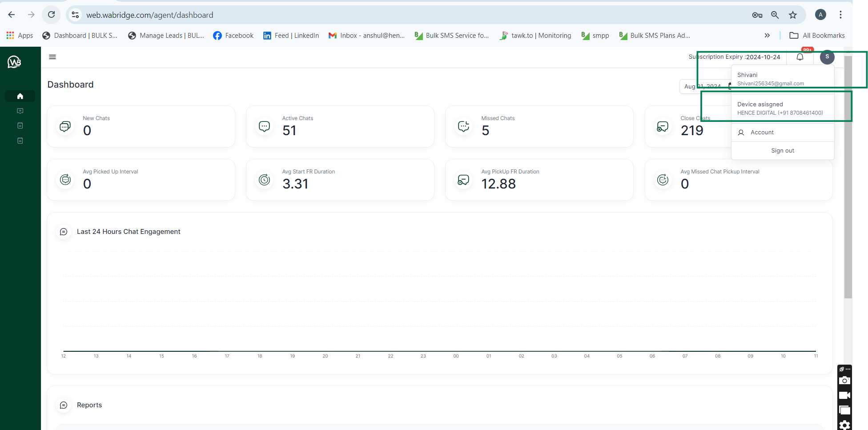Viewport: 868px width, 430px height.
Task: Click the screen capture camera icon
Action: [x=844, y=381]
